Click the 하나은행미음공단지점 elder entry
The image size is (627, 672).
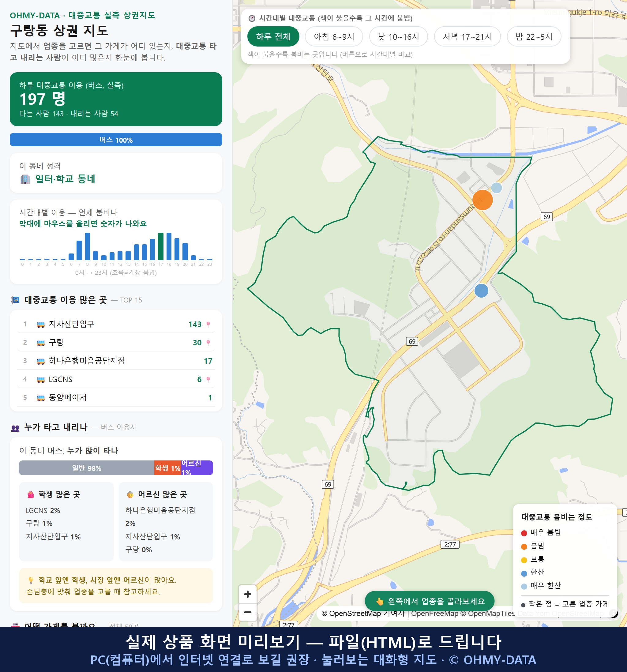[x=160, y=516]
